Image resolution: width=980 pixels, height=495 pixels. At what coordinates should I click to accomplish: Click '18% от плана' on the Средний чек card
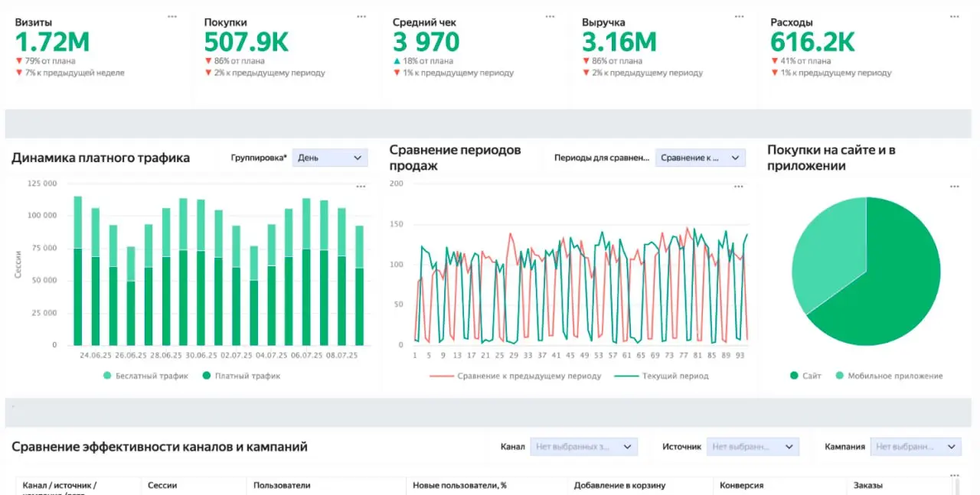[427, 61]
